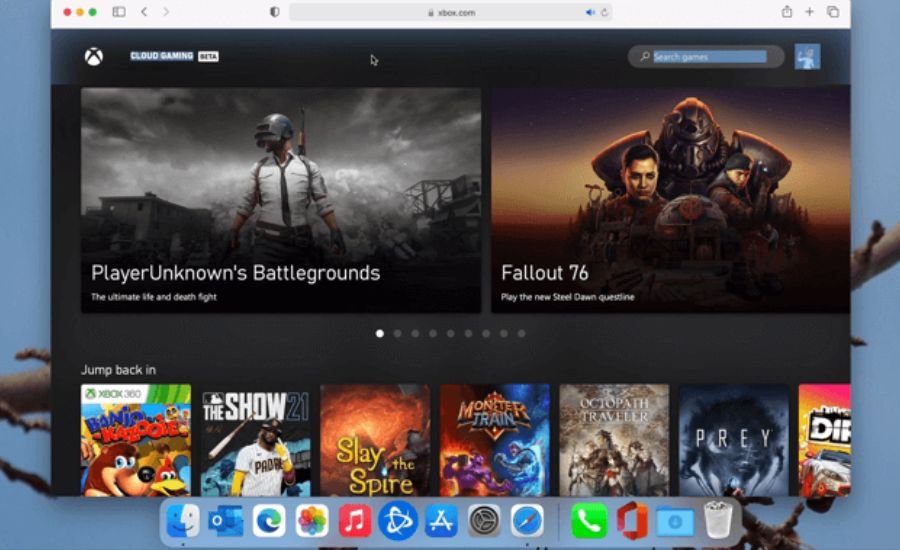Open Safari compass icon in Dock

527,521
